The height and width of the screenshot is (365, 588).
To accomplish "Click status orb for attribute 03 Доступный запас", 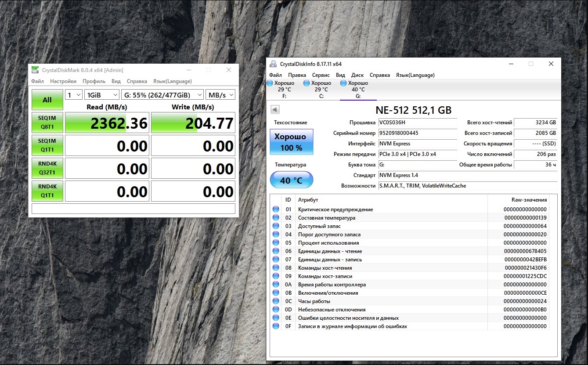I will click(x=276, y=226).
